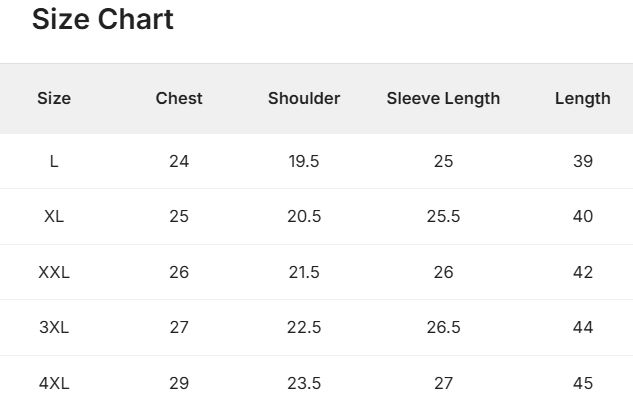
Task: Click sleeve length 26.5 for 3XL
Action: pyautogui.click(x=443, y=327)
